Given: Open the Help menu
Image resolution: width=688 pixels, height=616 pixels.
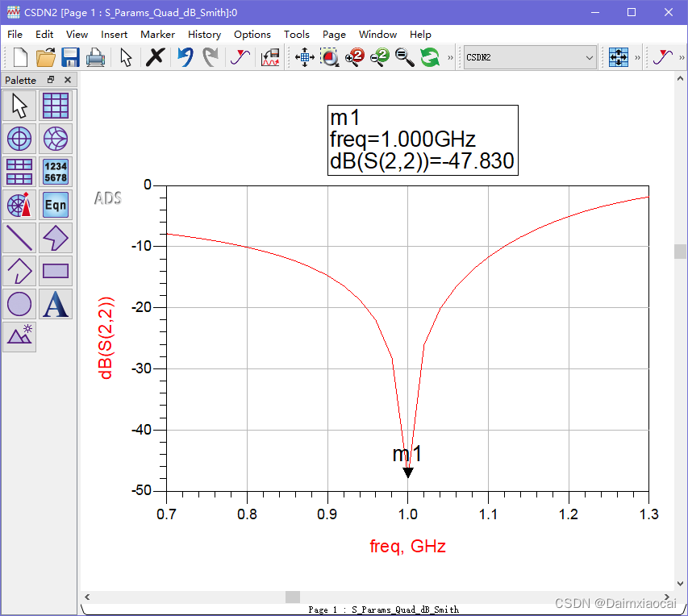Looking at the screenshot, I should (420, 34).
